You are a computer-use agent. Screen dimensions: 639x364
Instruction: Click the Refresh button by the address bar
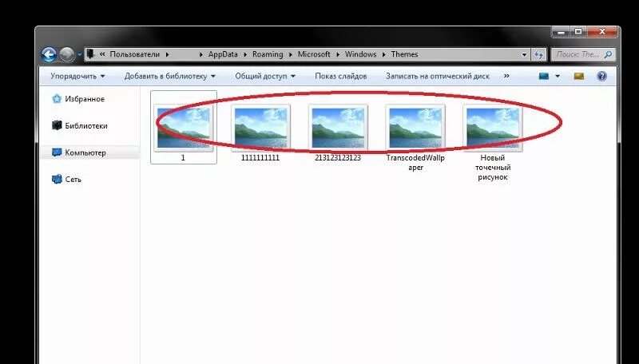pos(538,54)
